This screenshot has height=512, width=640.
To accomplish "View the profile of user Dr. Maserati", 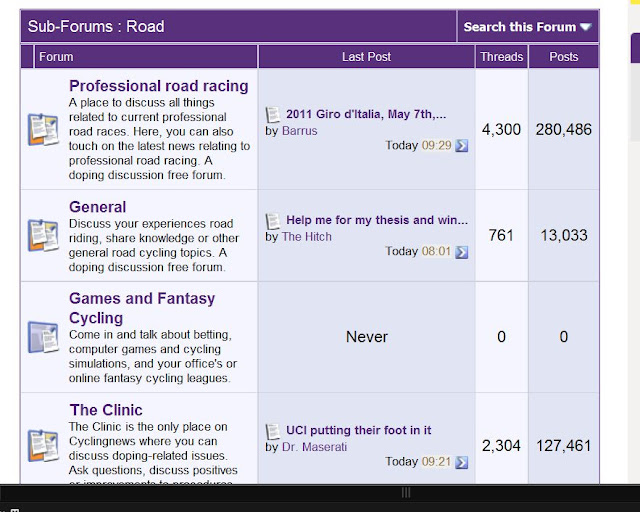I will (314, 447).
